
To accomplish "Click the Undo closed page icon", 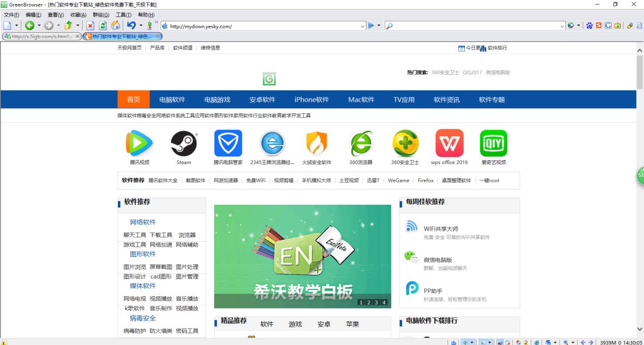I will 133,24.
